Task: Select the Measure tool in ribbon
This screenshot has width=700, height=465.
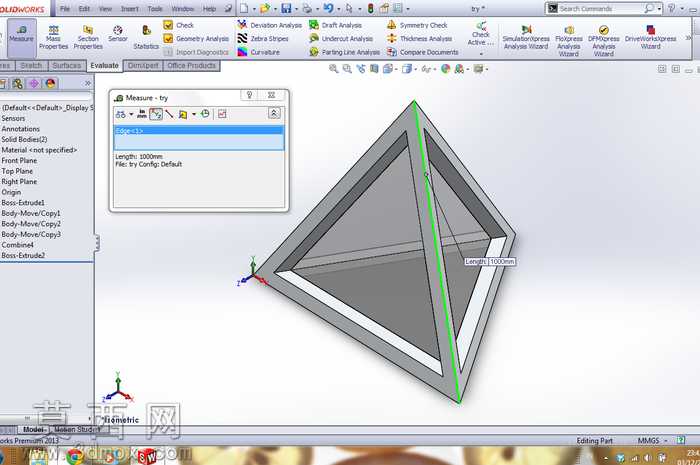Action: (x=21, y=37)
